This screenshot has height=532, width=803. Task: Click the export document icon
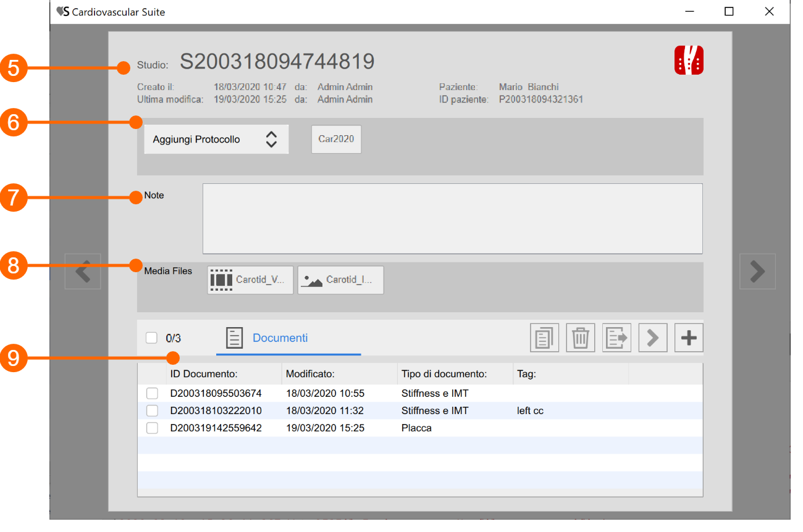pyautogui.click(x=616, y=338)
